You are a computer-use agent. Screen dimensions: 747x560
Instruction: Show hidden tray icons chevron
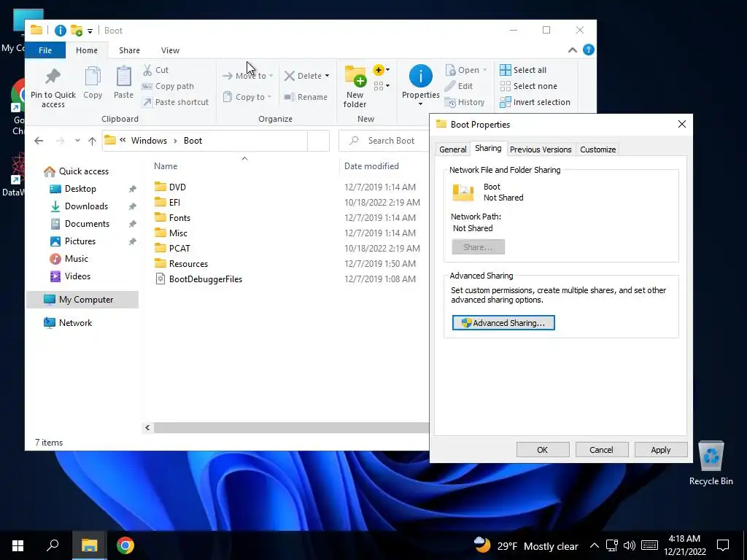(x=594, y=545)
